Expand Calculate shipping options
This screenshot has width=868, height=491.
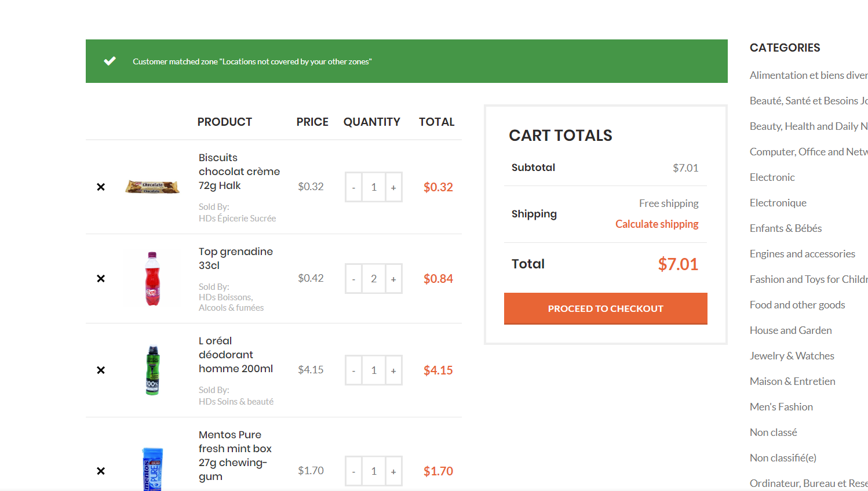click(x=657, y=224)
